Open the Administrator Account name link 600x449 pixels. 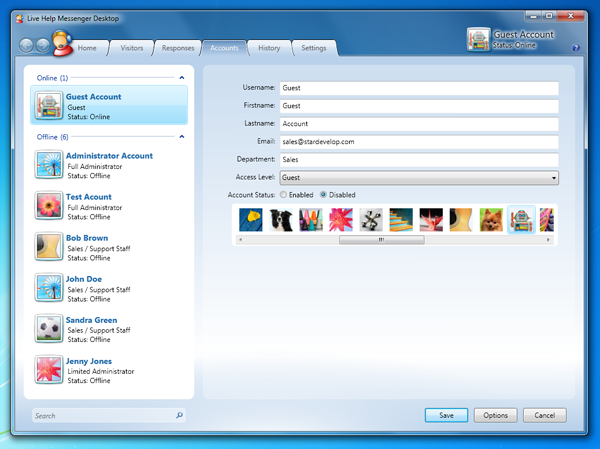[x=109, y=156]
